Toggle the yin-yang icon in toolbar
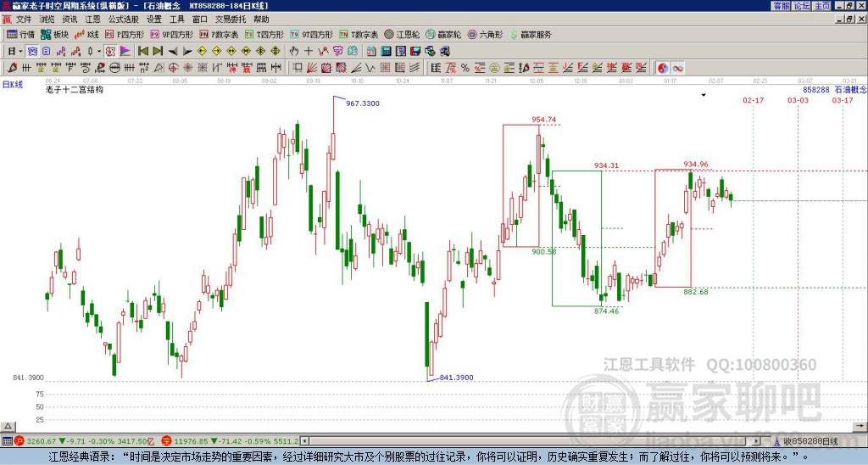Image resolution: width=868 pixels, height=465 pixels. click(x=663, y=68)
